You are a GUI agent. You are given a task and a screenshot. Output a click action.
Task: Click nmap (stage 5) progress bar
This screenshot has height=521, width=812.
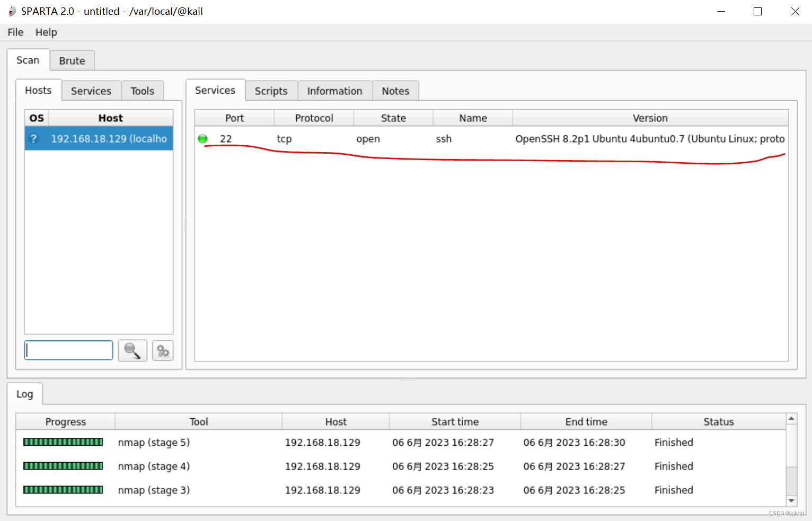[x=63, y=442]
